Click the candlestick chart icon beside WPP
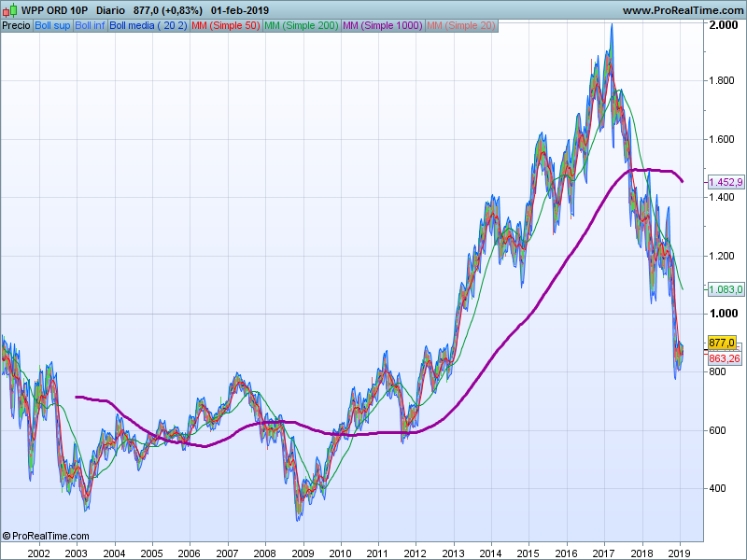Screen dimensions: 747x560 [x=10, y=10]
